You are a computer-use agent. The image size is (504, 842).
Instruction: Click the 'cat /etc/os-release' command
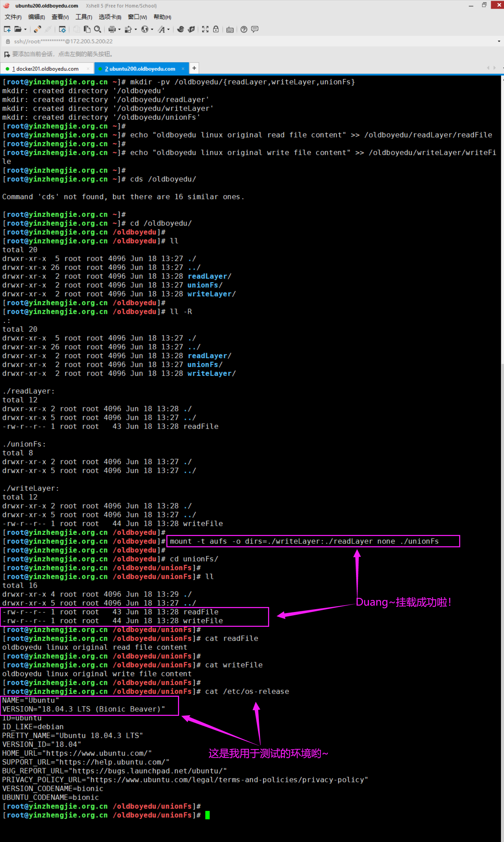point(247,691)
